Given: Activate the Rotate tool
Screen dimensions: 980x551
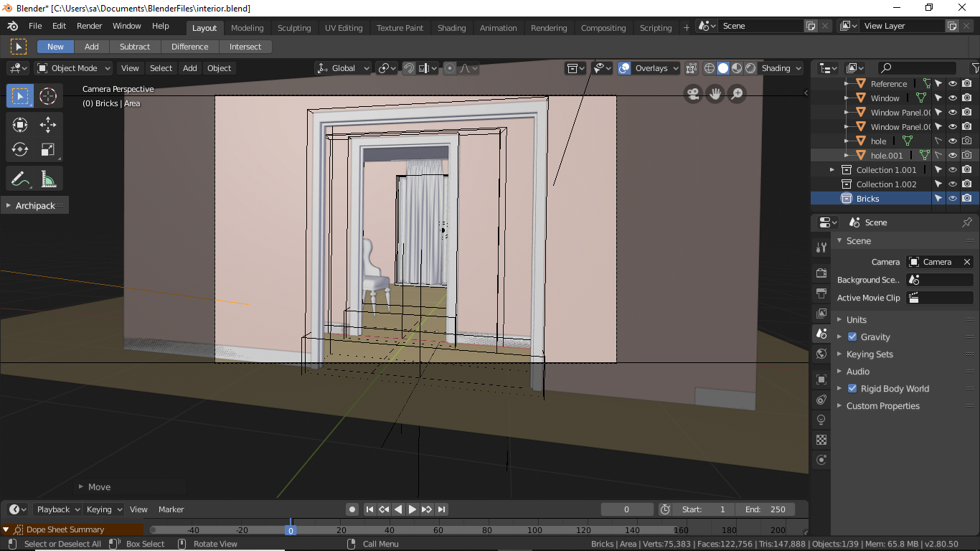Looking at the screenshot, I should click(x=19, y=149).
